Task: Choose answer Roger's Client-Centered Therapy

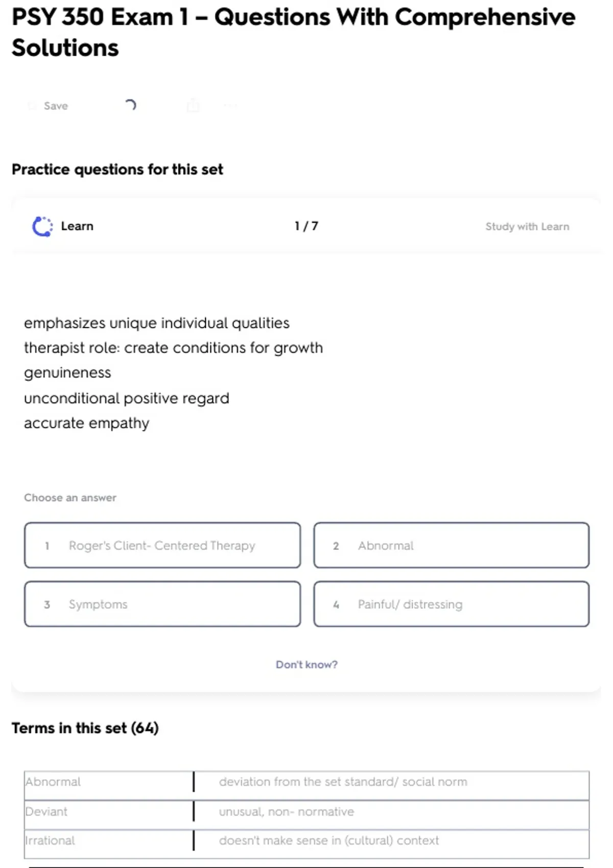Action: coord(162,545)
